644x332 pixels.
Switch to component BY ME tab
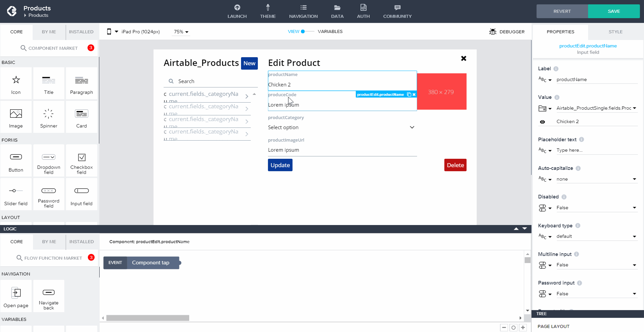49,32
